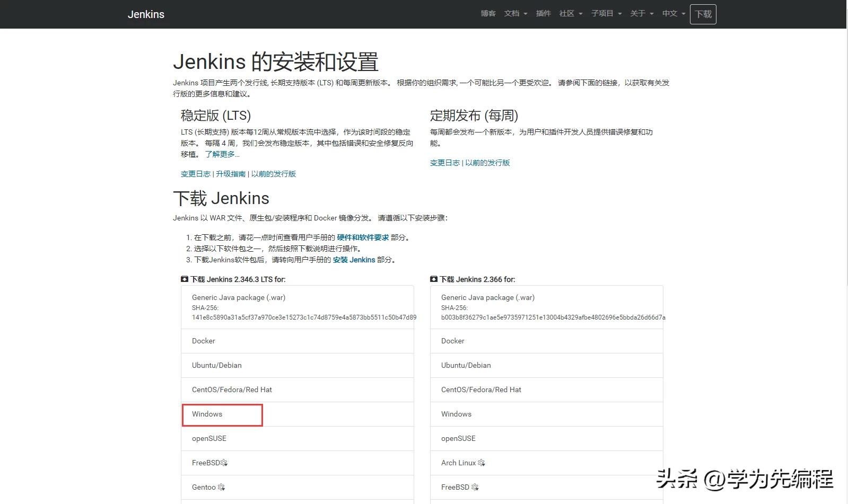
Task: Click the 下载 button in the navbar
Action: click(x=703, y=14)
